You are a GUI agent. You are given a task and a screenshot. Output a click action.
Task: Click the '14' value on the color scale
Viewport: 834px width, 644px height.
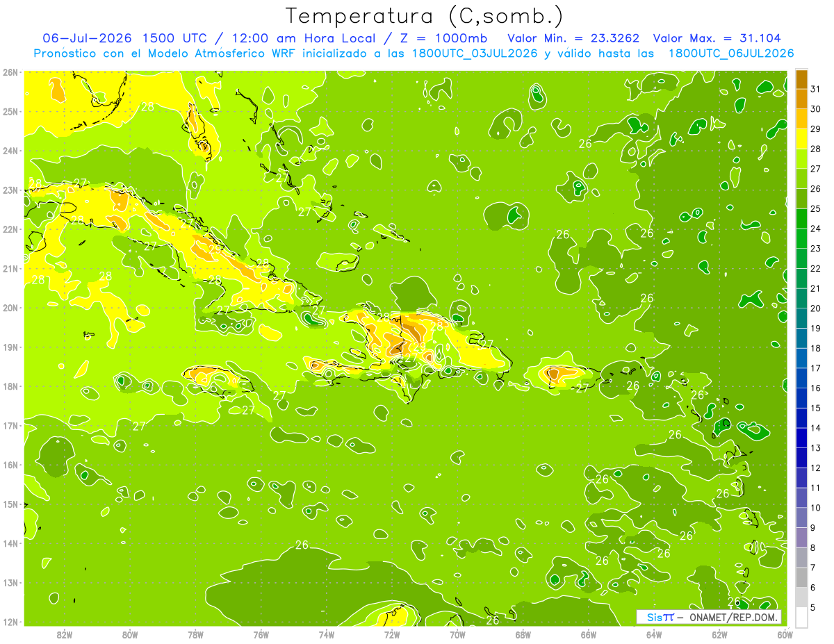(816, 428)
